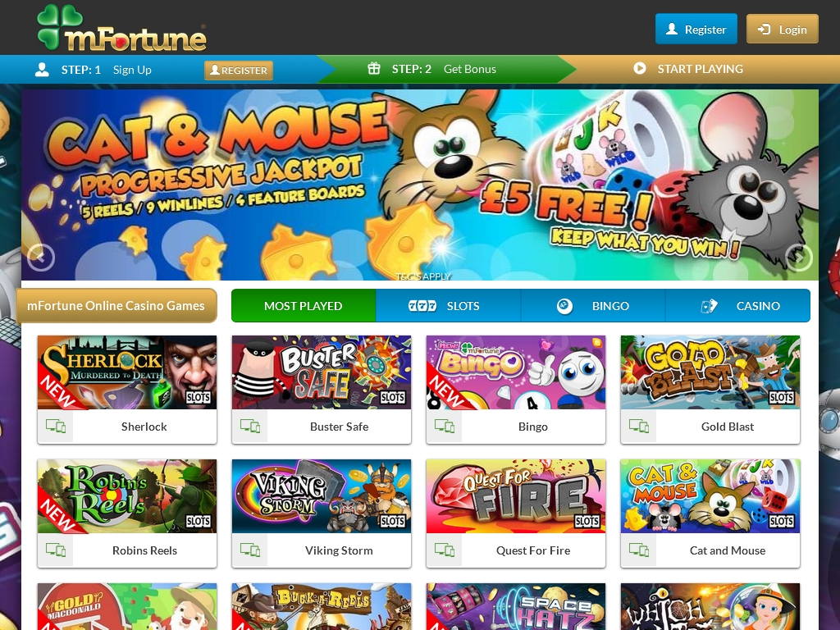Click the gold Login button
Screen dimensions: 840x630
click(782, 29)
